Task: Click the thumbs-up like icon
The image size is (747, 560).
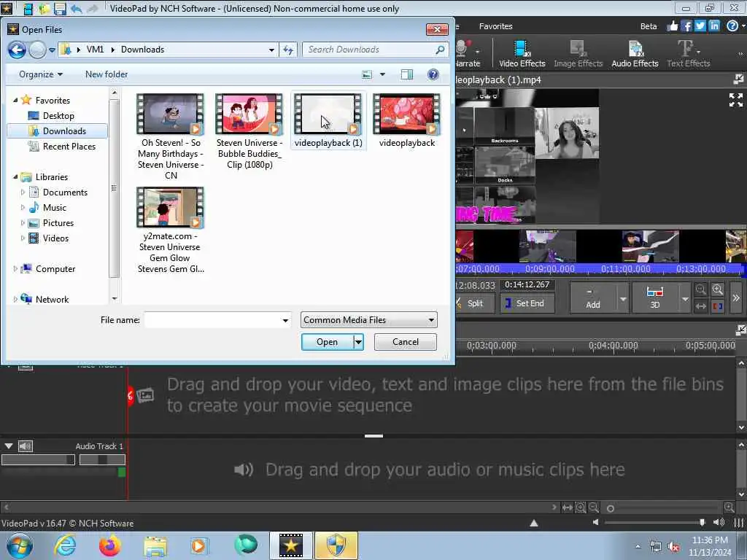Action: (x=672, y=26)
